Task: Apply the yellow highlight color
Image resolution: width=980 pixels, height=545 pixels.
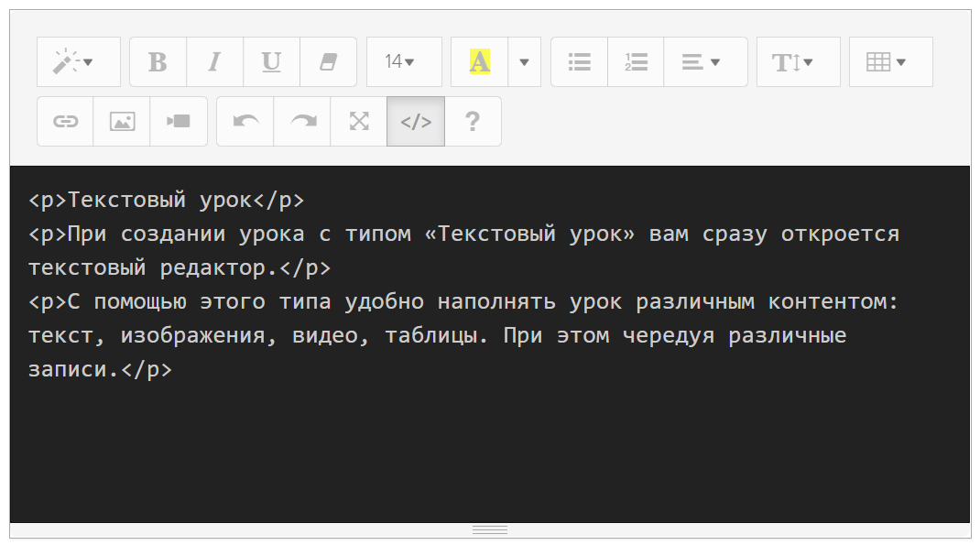Action: point(479,62)
